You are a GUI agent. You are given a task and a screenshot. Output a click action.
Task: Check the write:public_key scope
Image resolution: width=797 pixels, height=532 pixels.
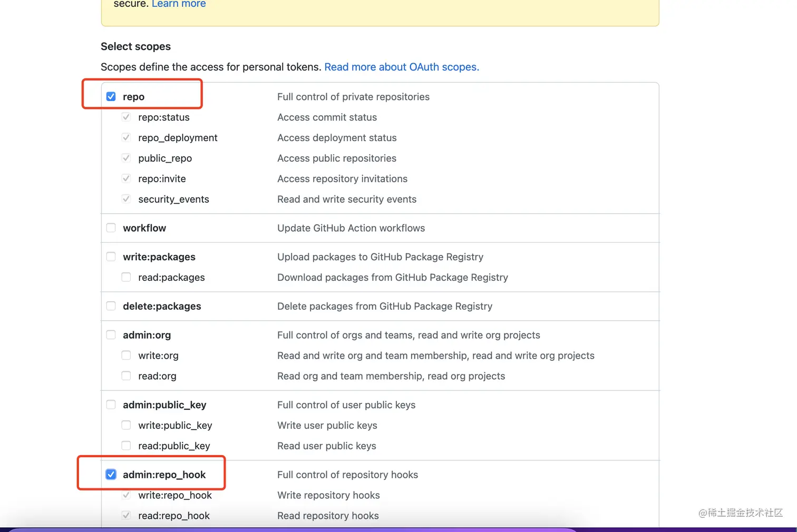coord(126,425)
